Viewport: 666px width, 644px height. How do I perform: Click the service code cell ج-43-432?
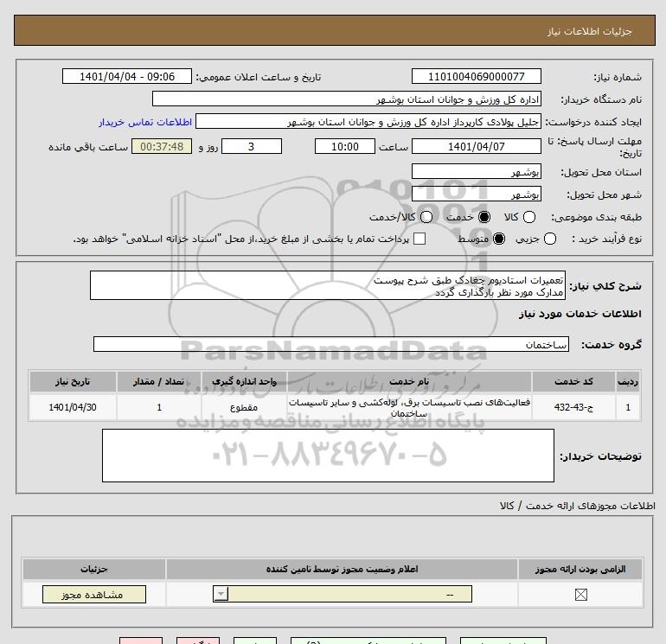coord(573,407)
